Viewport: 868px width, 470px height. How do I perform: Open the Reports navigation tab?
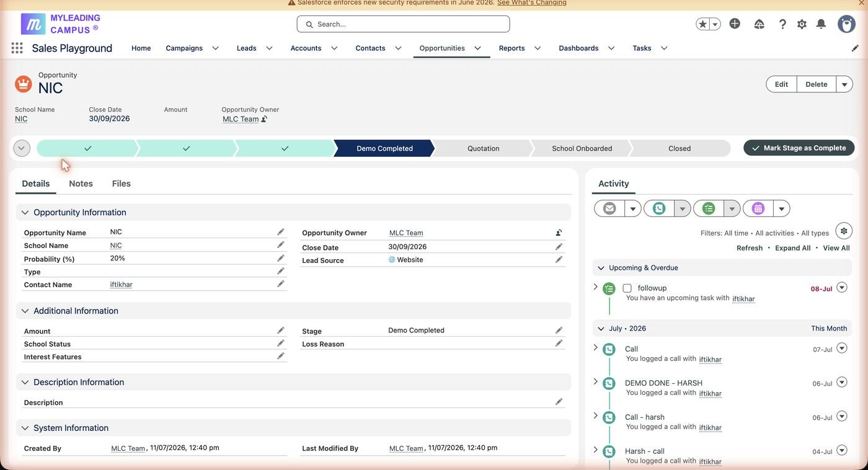(511, 48)
